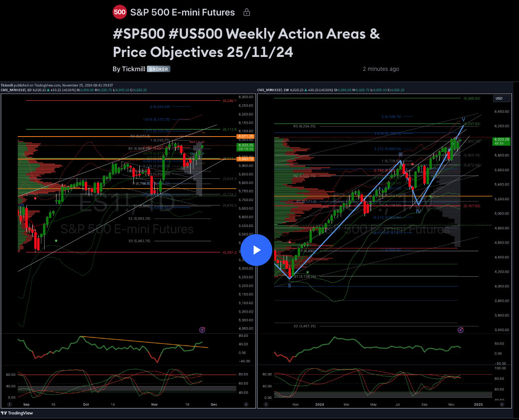519x420 pixels.
Task: Click the Z timezone button under the weekly chart
Action: (266, 404)
